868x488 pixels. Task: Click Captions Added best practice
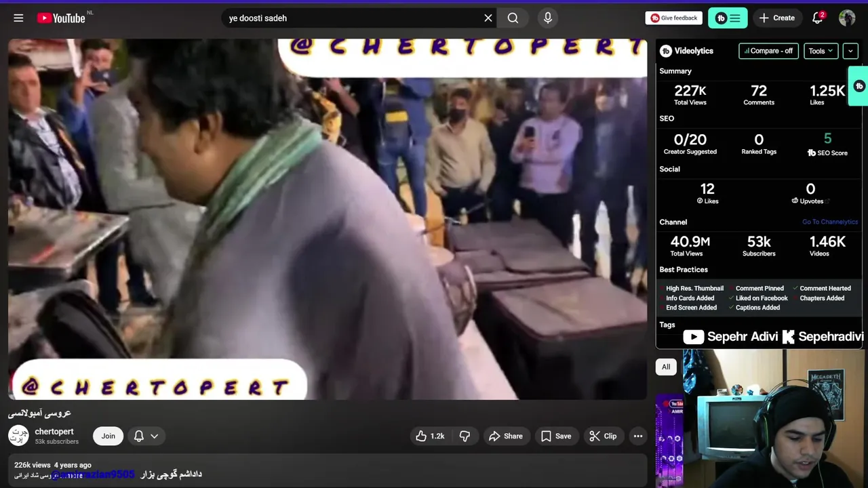coord(757,307)
